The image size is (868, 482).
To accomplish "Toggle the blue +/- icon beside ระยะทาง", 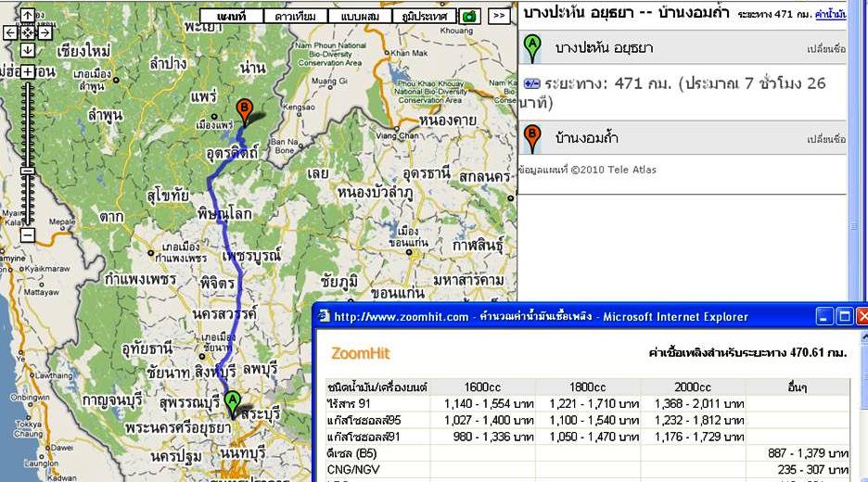I will pos(531,83).
